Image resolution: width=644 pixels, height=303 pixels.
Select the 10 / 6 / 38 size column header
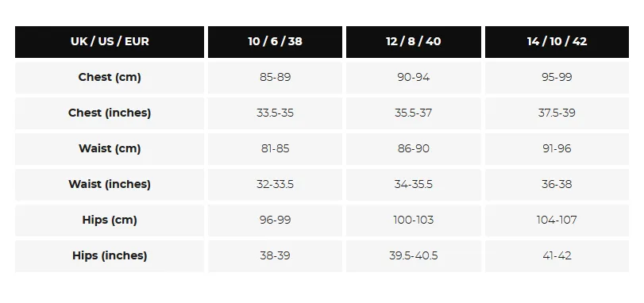pyautogui.click(x=275, y=42)
